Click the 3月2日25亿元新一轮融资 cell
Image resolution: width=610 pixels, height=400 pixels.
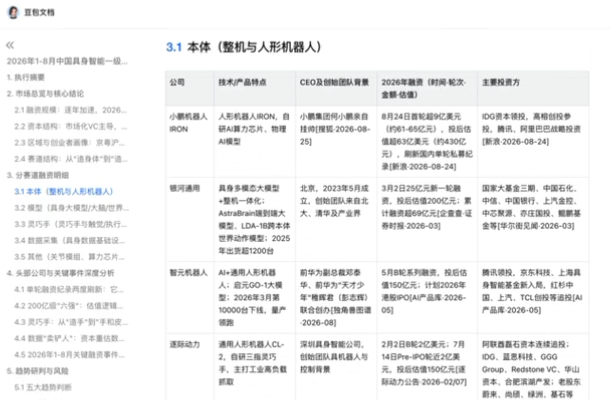[x=427, y=220]
